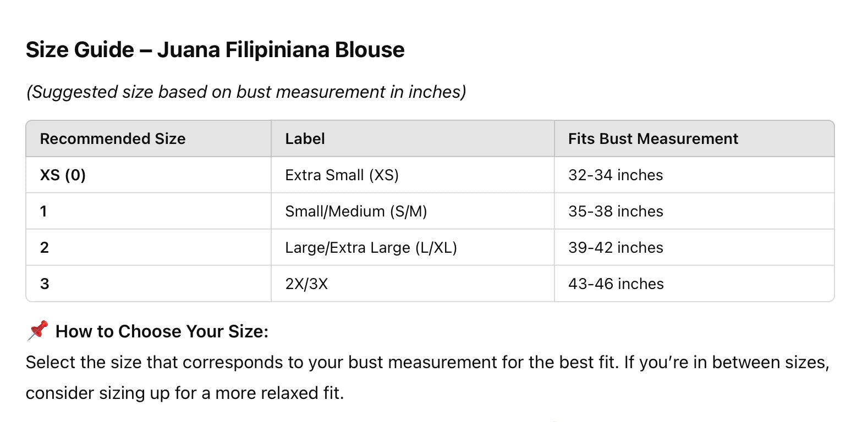The image size is (868, 422).
Task: Choose the 'Small/Medium (S/M)' label cell
Action: [x=356, y=212]
